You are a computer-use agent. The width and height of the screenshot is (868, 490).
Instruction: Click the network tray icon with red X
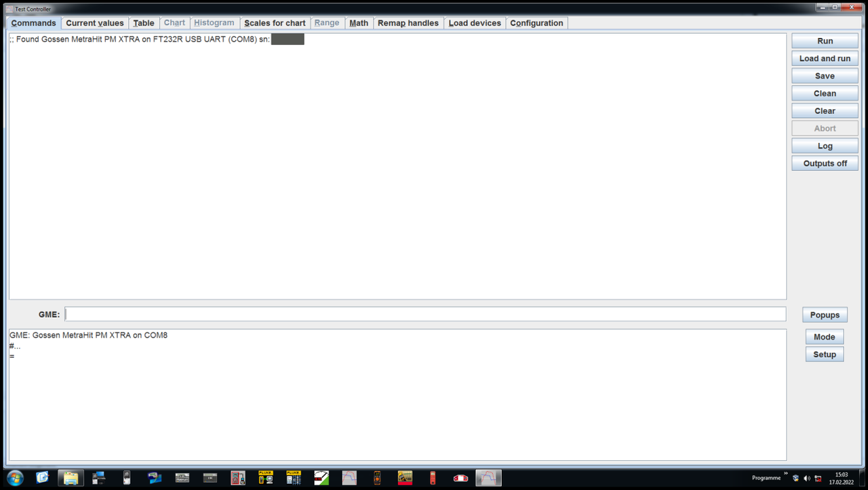coord(817,478)
